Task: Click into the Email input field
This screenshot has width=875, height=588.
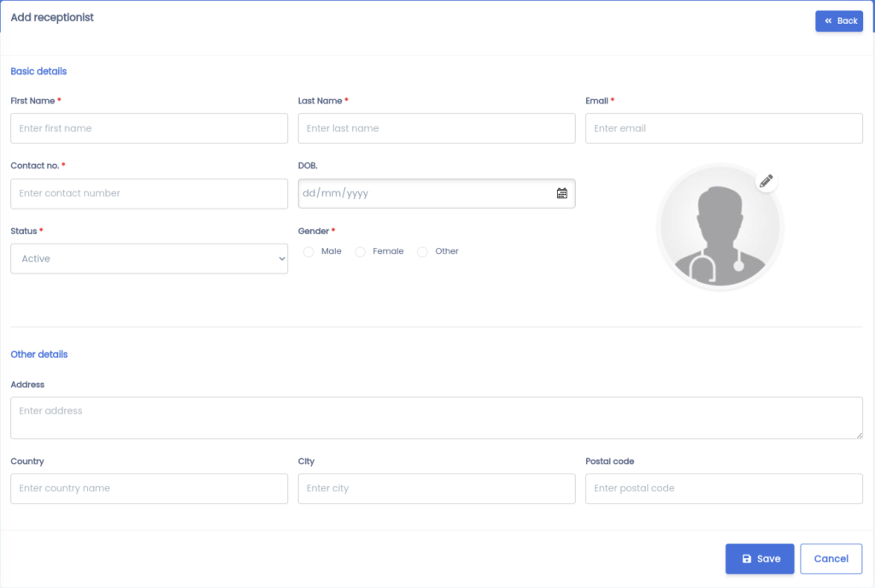Action: click(x=724, y=128)
